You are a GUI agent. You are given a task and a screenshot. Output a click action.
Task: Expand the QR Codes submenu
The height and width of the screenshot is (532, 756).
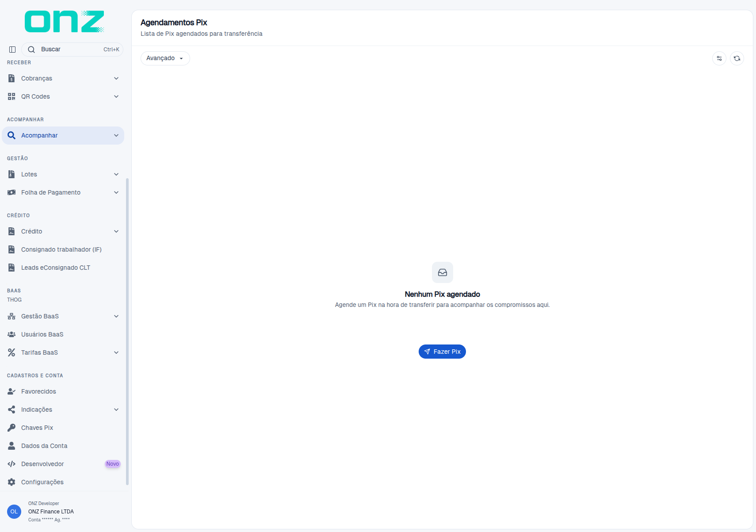pos(63,96)
